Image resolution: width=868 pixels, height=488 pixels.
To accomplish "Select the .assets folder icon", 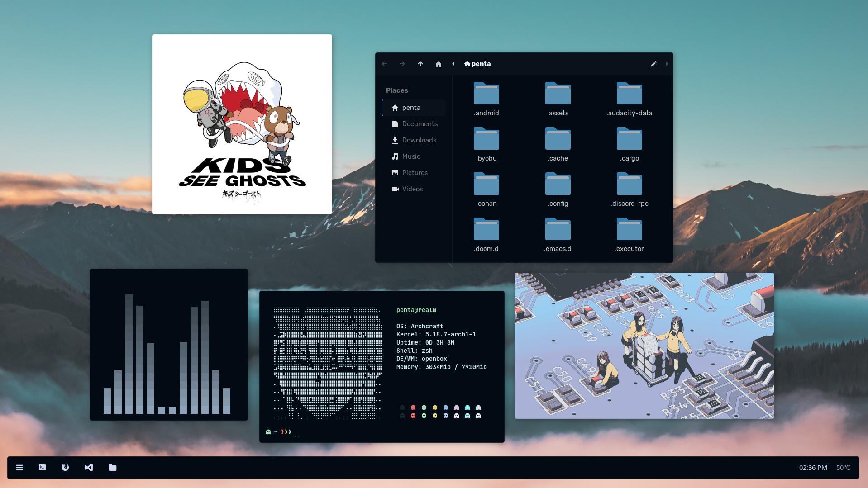I will (558, 94).
